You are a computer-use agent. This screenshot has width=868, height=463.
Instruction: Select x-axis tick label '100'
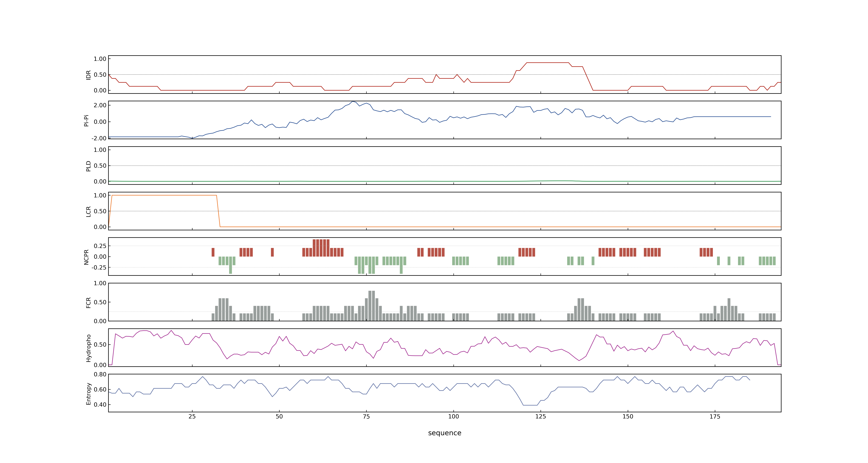pos(454,416)
